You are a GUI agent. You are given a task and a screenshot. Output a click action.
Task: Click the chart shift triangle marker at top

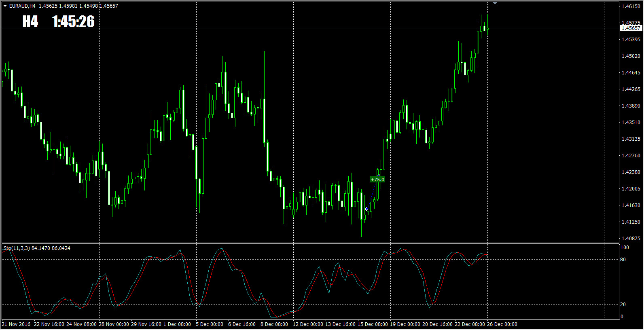coord(495,3)
